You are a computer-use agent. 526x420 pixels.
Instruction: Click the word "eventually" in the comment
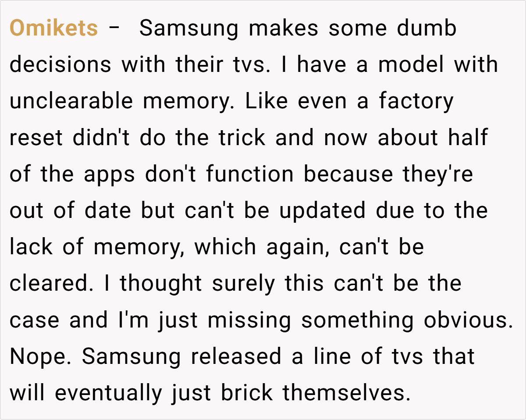(108, 393)
